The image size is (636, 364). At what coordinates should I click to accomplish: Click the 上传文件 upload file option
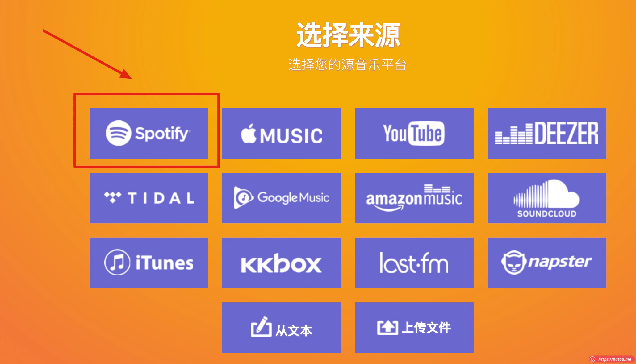pos(414,328)
